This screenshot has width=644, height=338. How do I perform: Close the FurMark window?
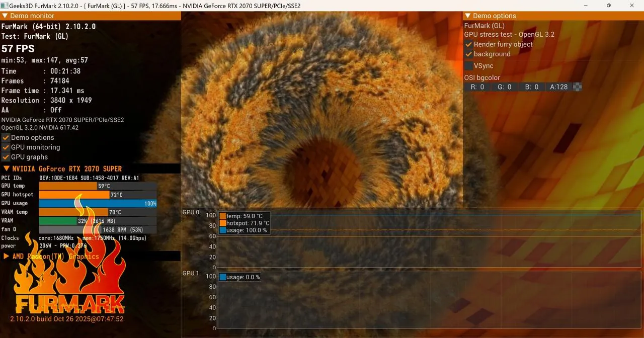[x=632, y=5]
